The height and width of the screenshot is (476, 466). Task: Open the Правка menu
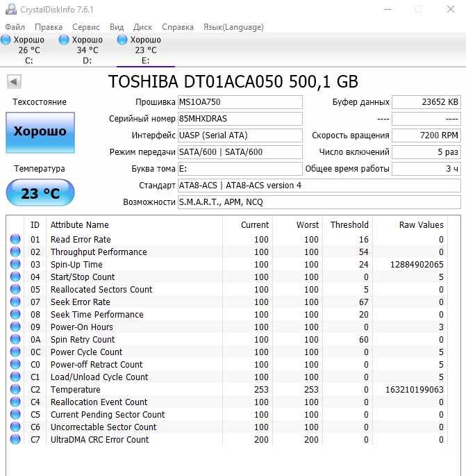(49, 27)
